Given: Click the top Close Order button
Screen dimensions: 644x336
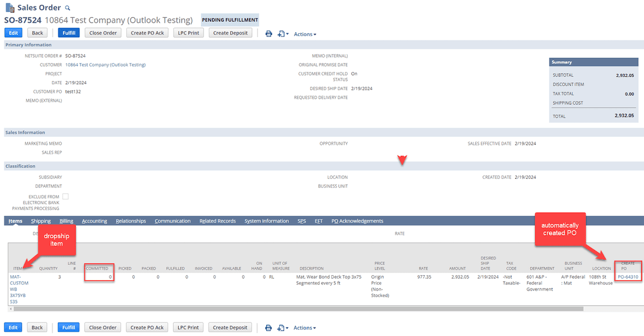Looking at the screenshot, I should coord(103,33).
